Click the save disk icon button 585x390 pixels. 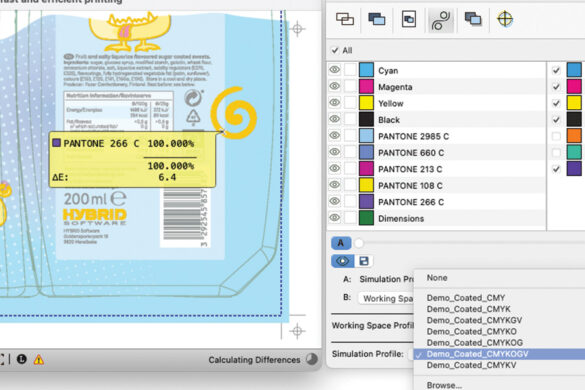(364, 261)
